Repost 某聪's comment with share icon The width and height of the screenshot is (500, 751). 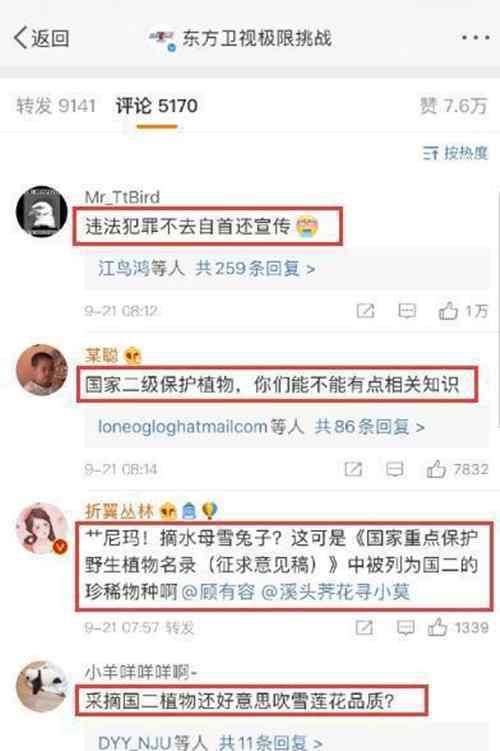tap(353, 469)
